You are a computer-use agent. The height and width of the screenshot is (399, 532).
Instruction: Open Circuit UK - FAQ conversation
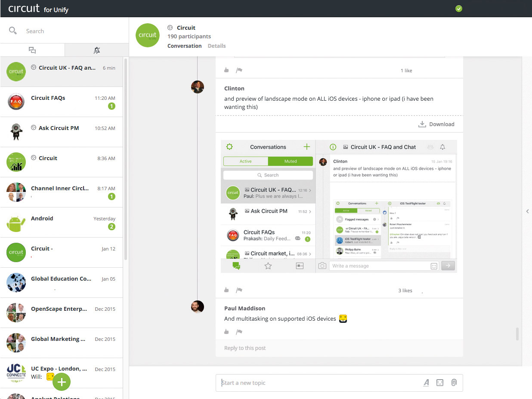[62, 71]
